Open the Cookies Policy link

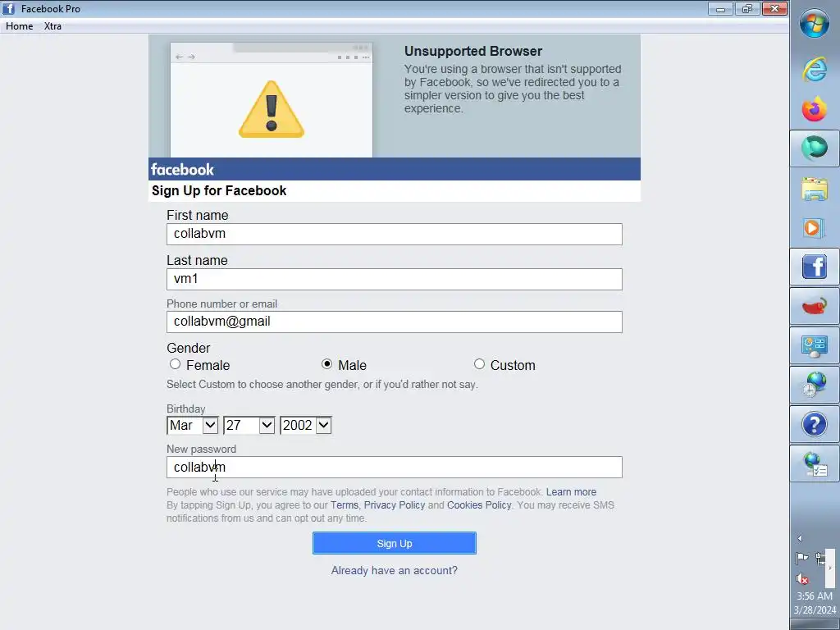point(479,505)
